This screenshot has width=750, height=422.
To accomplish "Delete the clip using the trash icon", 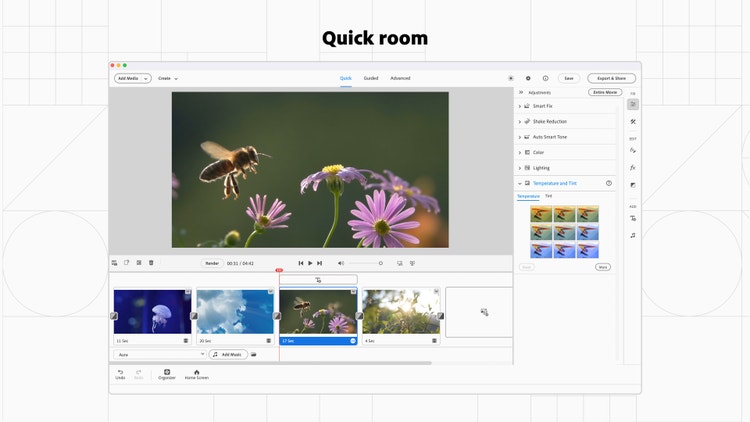I will [151, 263].
